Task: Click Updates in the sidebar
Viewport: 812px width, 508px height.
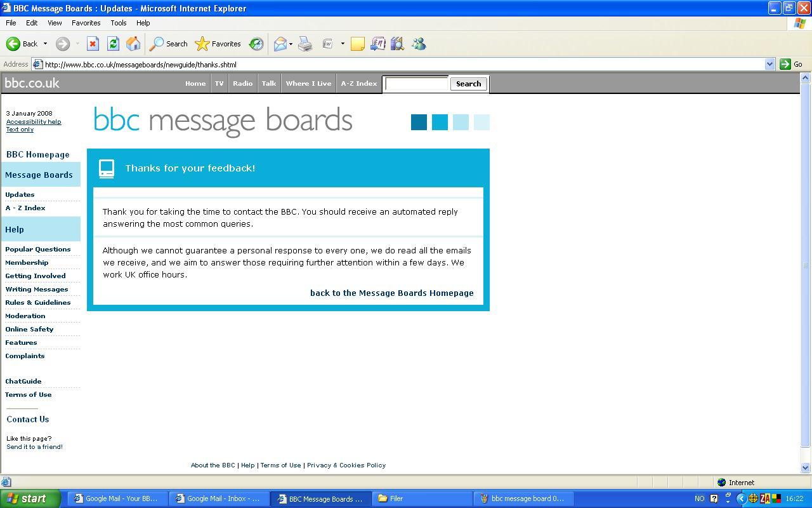Action: (20, 194)
